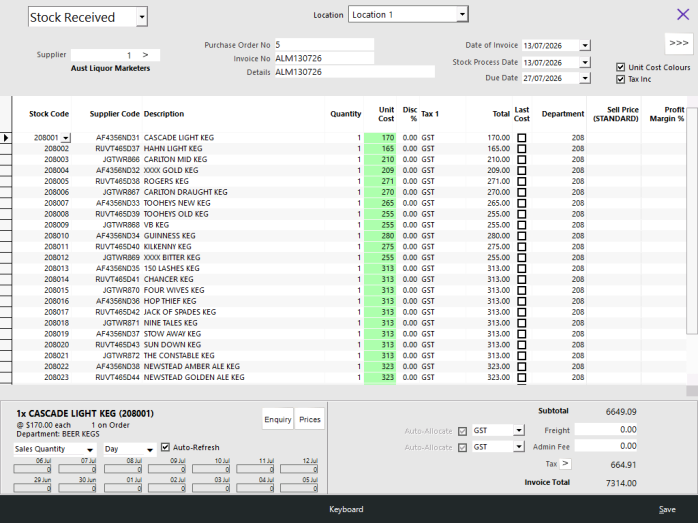The height and width of the screenshot is (524, 698).
Task: Tick Last Cost checkbox for HAHN LIGHT KEG
Action: 521,149
